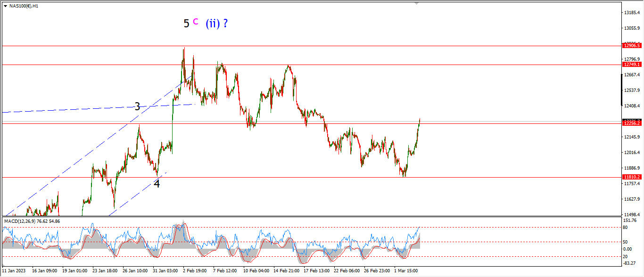
Task: Select the wave label 3
Action: [x=137, y=106]
